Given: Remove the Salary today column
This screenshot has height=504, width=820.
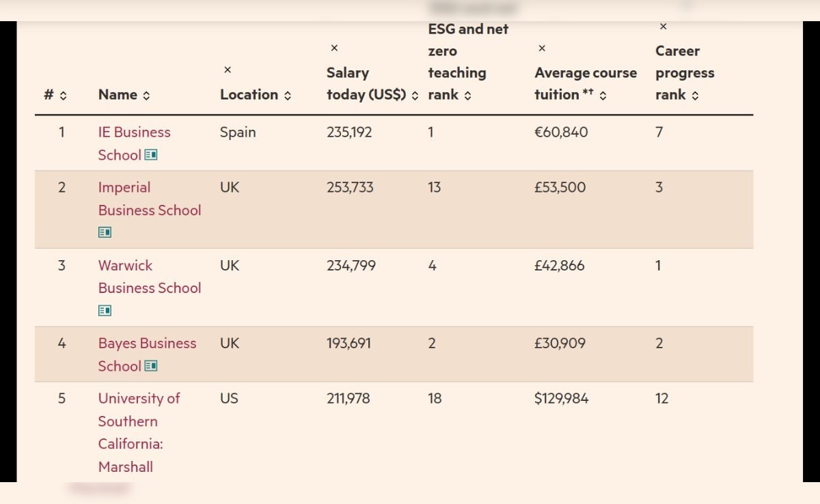Looking at the screenshot, I should point(334,48).
